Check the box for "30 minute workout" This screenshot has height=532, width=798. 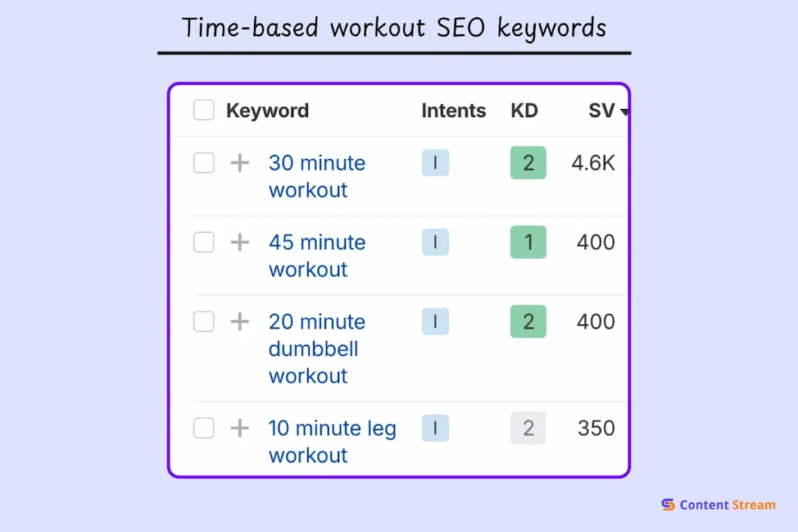pos(203,163)
